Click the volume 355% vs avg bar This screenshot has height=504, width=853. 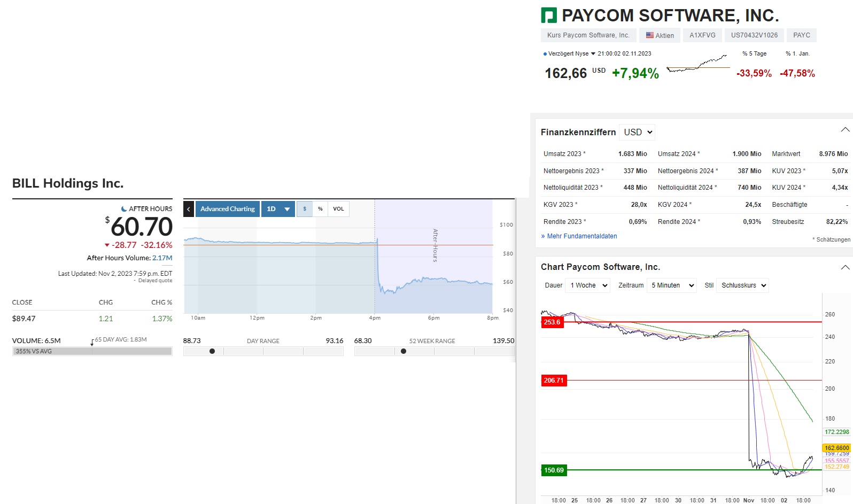point(92,351)
